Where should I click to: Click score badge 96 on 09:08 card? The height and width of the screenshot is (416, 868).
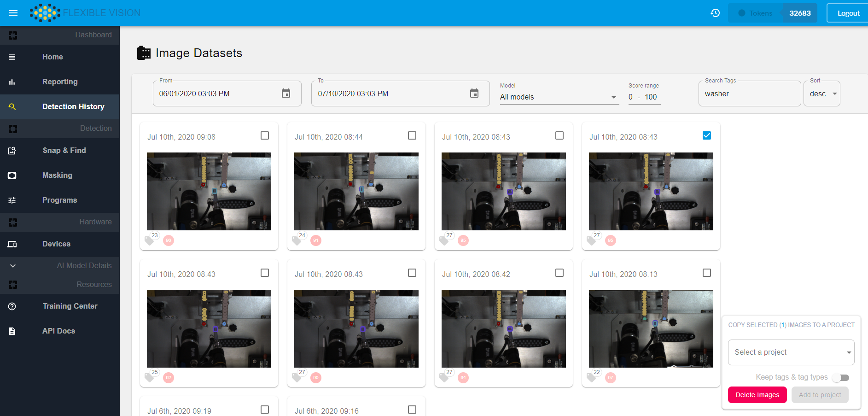point(169,240)
